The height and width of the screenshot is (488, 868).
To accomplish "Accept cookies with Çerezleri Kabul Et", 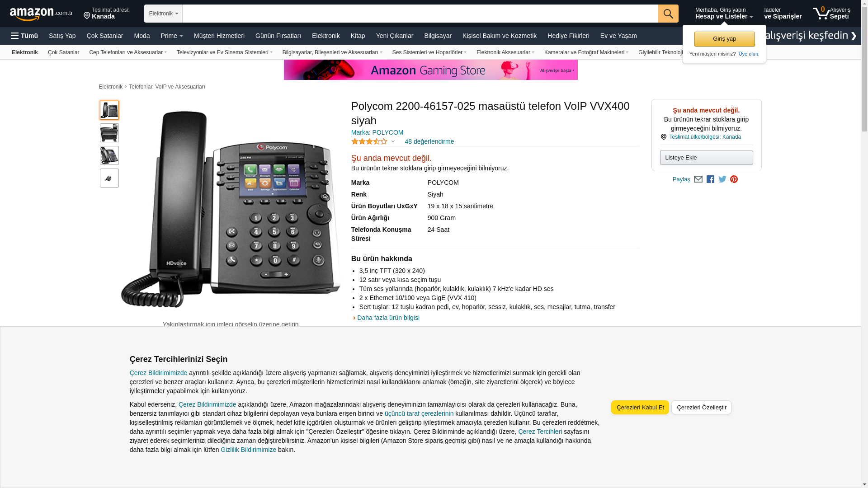I will pyautogui.click(x=640, y=407).
